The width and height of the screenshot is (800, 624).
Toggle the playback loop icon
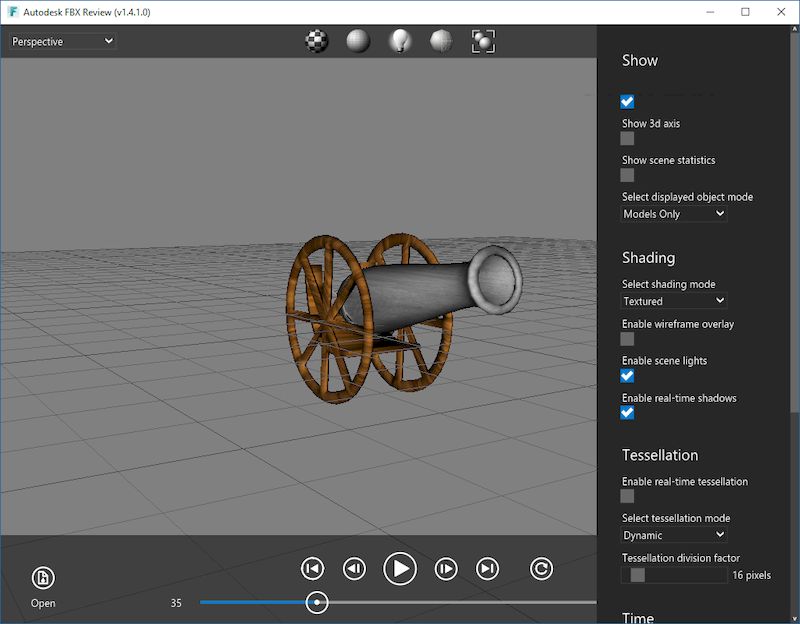coord(540,567)
